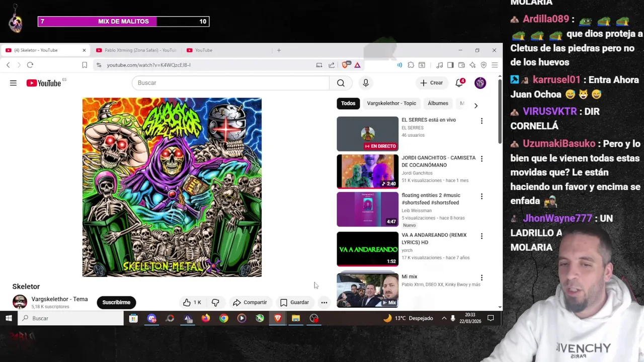644x362 pixels.
Task: Select the Vargskelethor - Topic chip
Action: pyautogui.click(x=391, y=104)
